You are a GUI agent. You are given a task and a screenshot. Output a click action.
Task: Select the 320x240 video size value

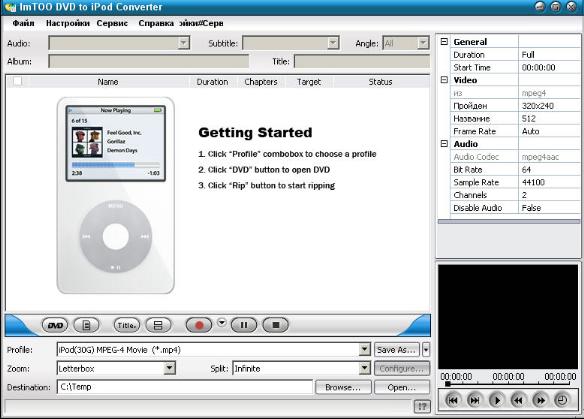549,106
